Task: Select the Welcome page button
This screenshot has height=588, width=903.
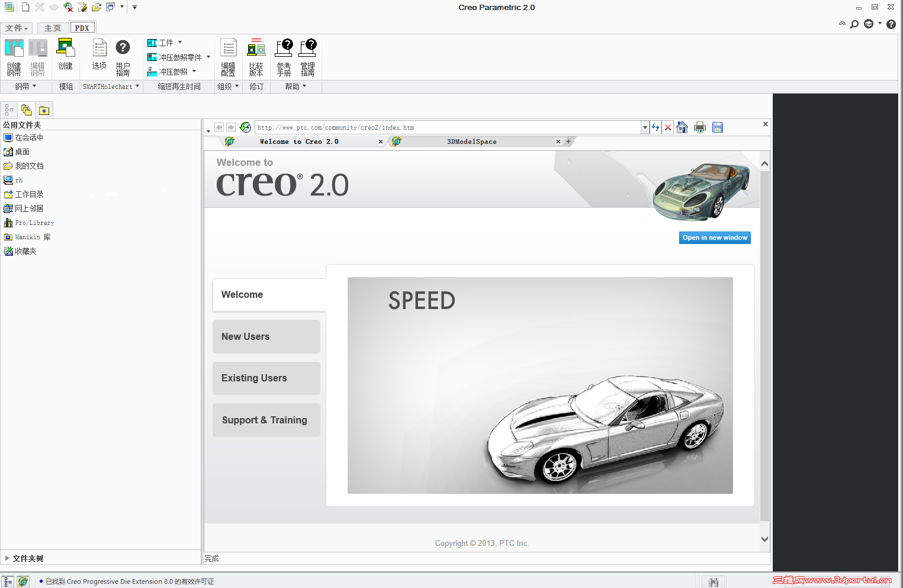Action: [269, 295]
